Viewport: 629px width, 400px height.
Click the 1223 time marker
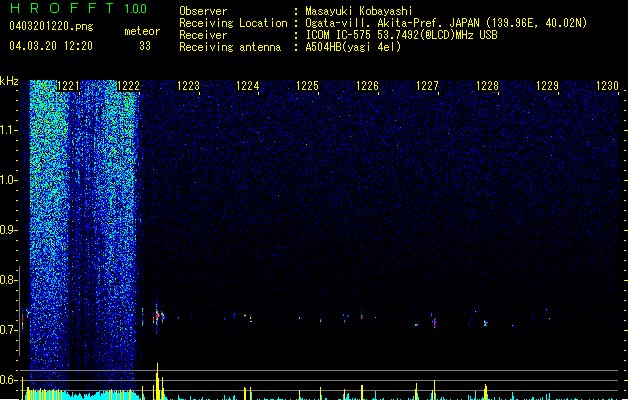pyautogui.click(x=188, y=86)
